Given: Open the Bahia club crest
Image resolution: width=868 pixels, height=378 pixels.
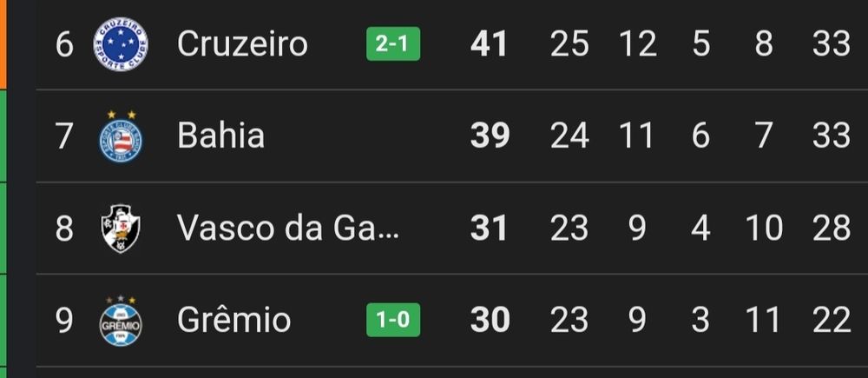Looking at the screenshot, I should 121,136.
